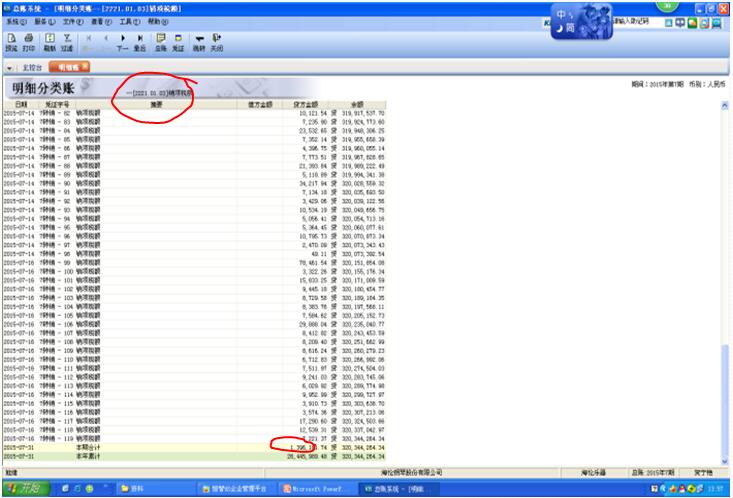Open the 总账 (General Ledger) icon
The image size is (733, 498).
click(x=160, y=42)
